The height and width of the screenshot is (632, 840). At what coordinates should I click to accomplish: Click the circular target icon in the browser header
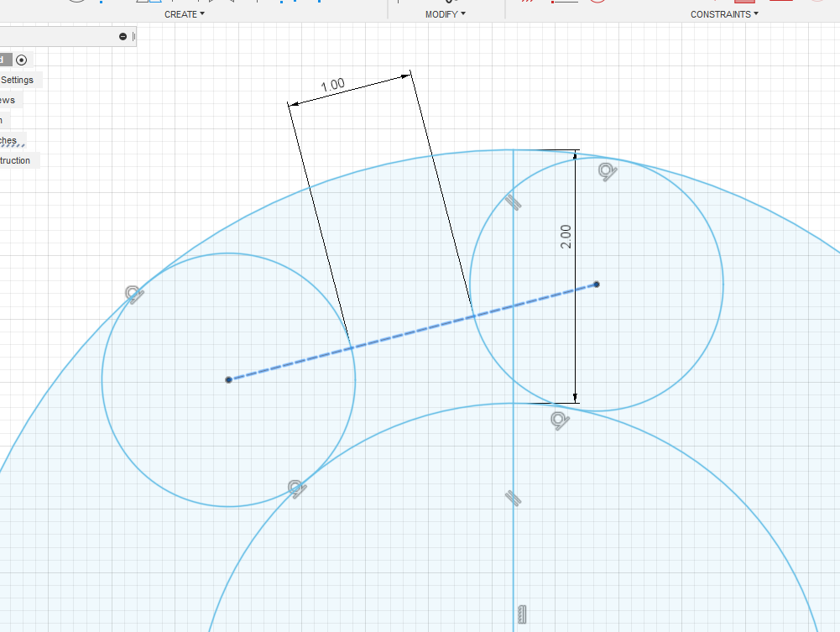point(21,60)
